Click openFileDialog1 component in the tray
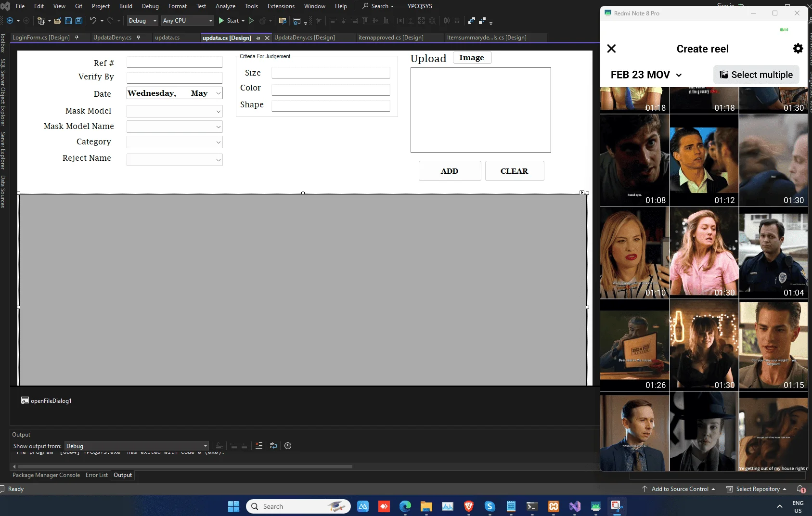This screenshot has height=516, width=812. point(46,400)
